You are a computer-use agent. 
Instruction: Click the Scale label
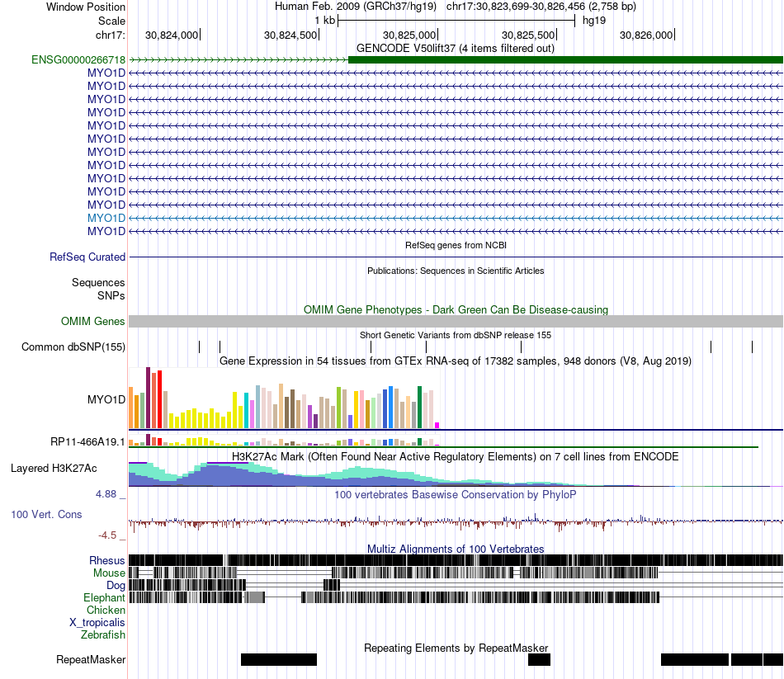(111, 21)
